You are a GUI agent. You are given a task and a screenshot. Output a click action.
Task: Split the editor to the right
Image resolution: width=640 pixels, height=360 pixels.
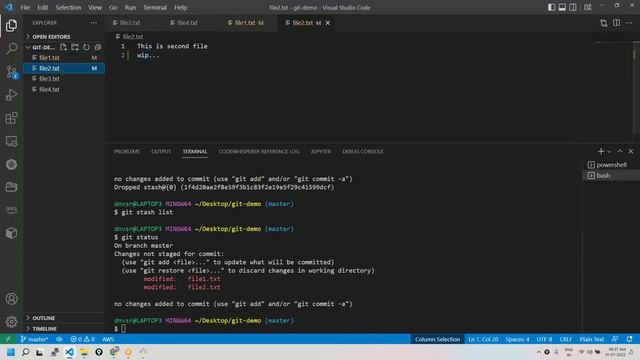pos(616,23)
